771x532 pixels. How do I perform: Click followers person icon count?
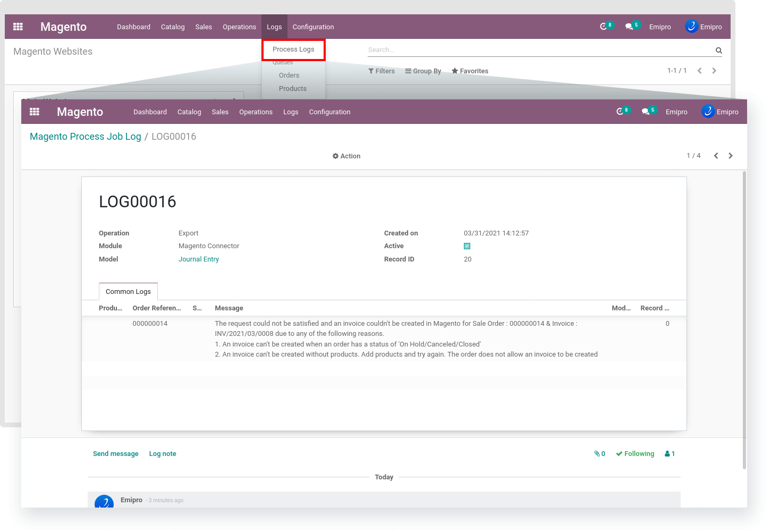point(670,454)
